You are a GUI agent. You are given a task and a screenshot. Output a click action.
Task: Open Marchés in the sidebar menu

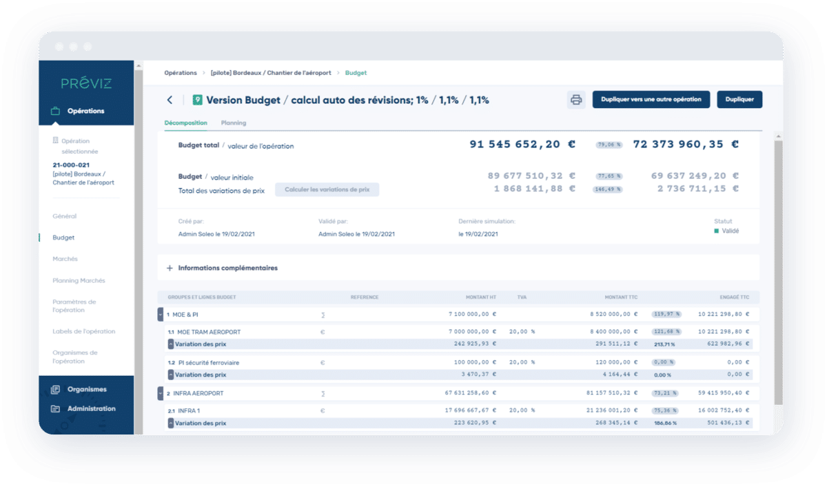(65, 259)
